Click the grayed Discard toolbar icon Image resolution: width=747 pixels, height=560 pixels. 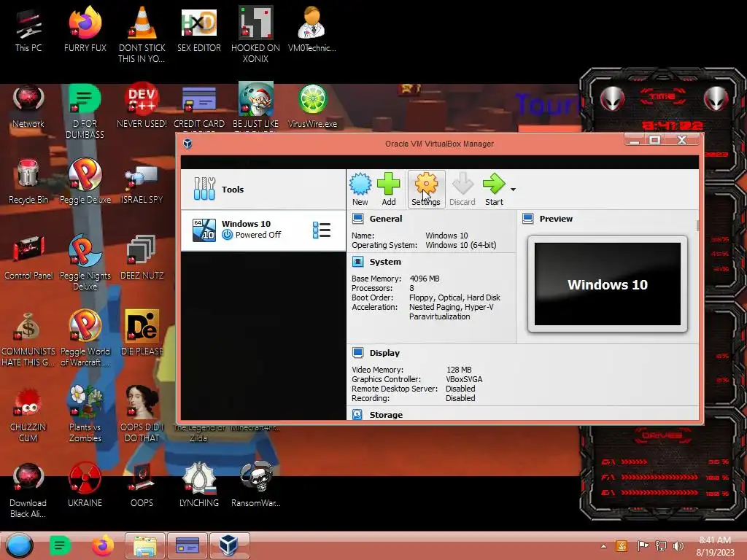[462, 189]
